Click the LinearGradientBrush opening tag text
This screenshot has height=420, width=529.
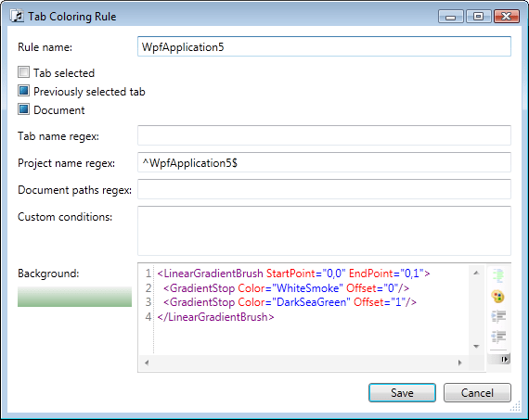(x=210, y=274)
